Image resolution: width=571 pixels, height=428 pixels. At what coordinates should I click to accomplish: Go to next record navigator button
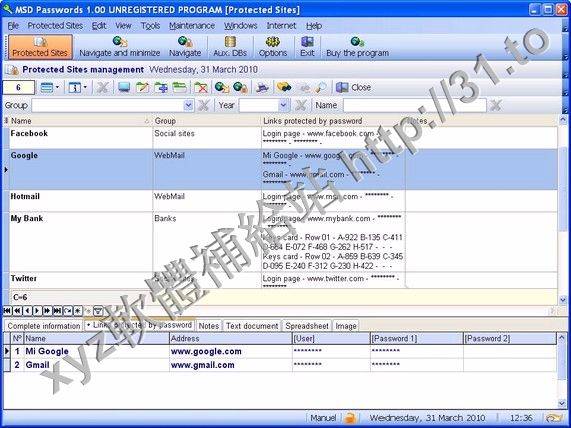(37, 310)
